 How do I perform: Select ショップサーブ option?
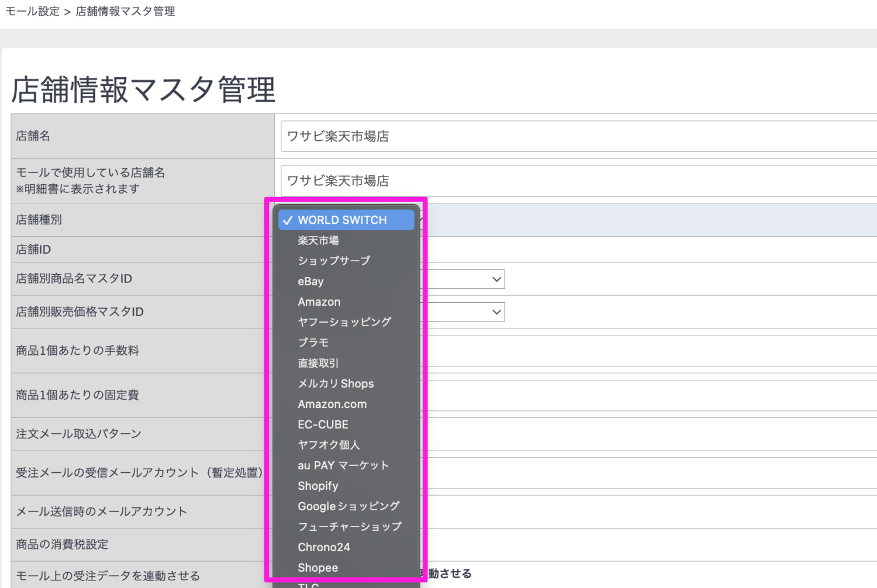(346, 261)
